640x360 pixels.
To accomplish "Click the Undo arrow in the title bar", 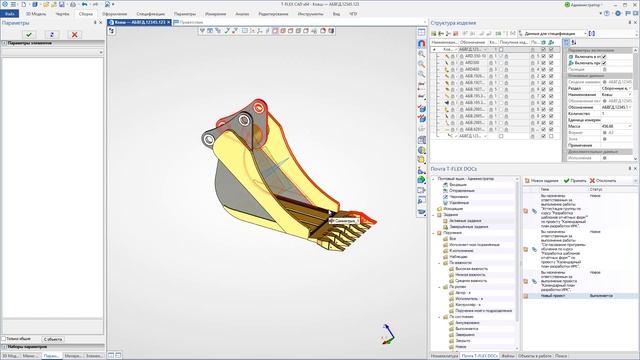I will 84,4.
